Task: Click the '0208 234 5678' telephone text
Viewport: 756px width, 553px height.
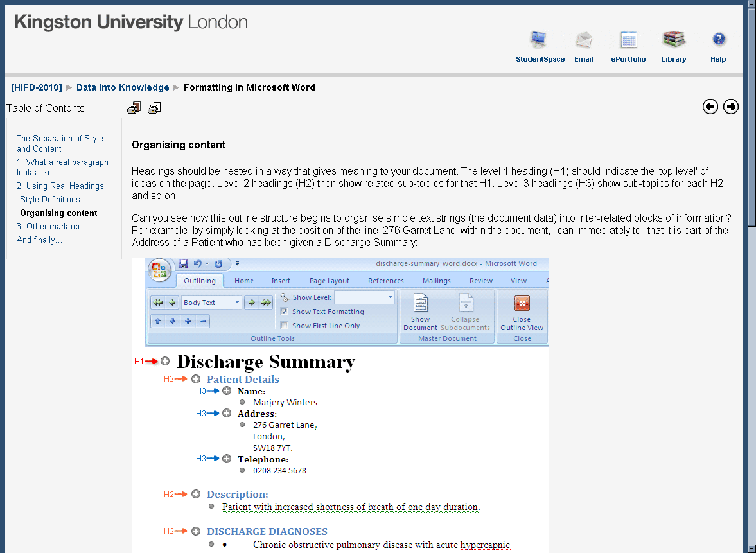Action: 279,470
